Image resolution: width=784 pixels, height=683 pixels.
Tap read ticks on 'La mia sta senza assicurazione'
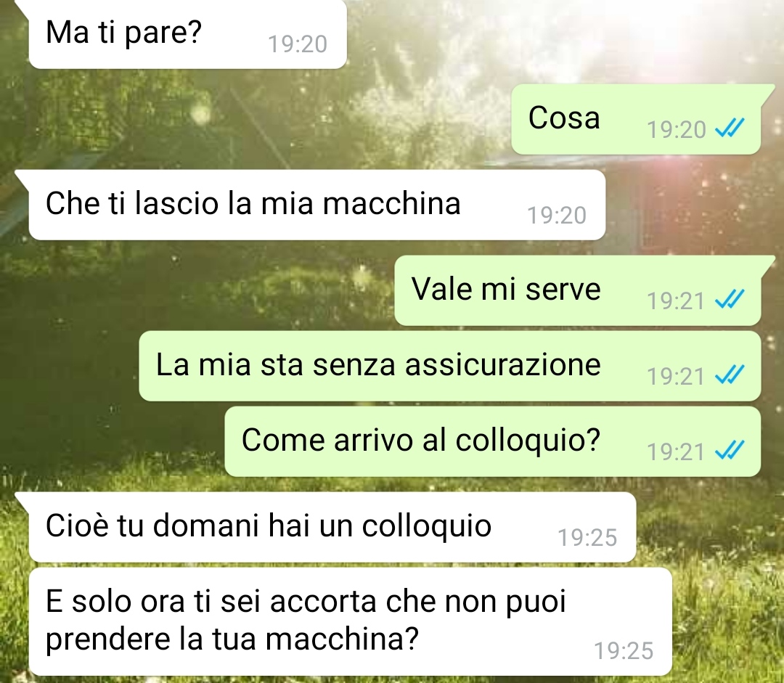pos(730,375)
